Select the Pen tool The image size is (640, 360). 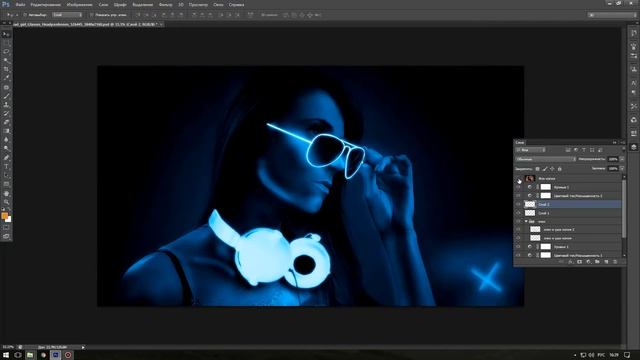pos(6,158)
